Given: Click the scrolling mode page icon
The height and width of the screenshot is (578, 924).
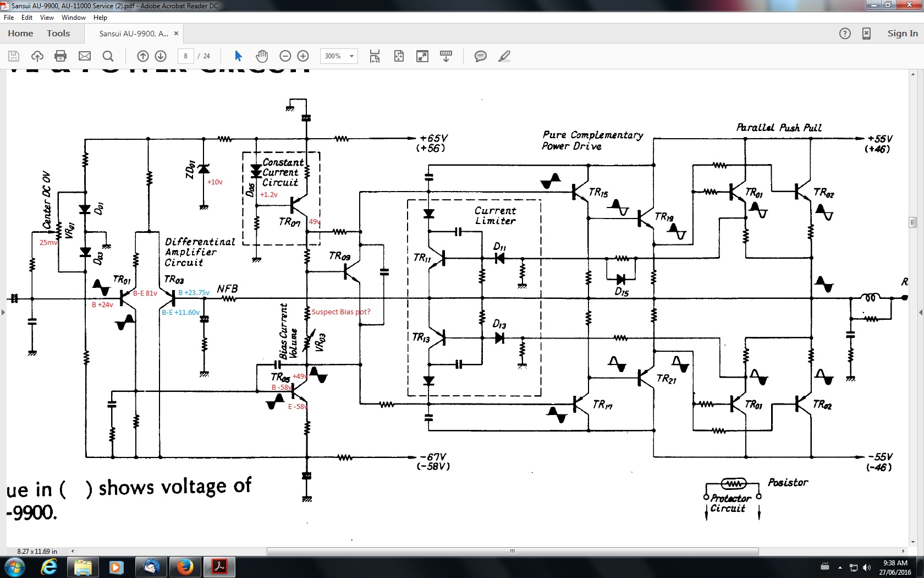Looking at the screenshot, I should pos(375,56).
